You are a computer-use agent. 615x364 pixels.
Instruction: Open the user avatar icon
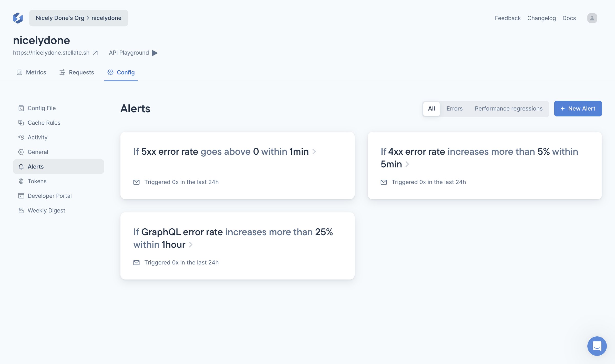point(592,18)
